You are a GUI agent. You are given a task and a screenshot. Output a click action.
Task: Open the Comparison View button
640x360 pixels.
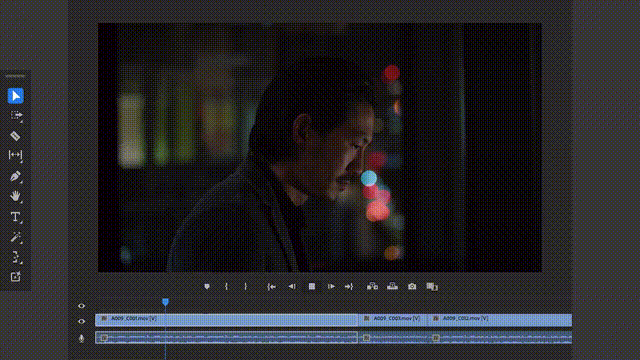pyautogui.click(x=432, y=287)
